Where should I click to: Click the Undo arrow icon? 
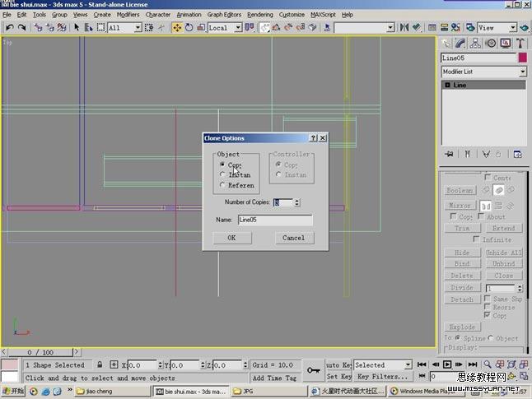9,27
